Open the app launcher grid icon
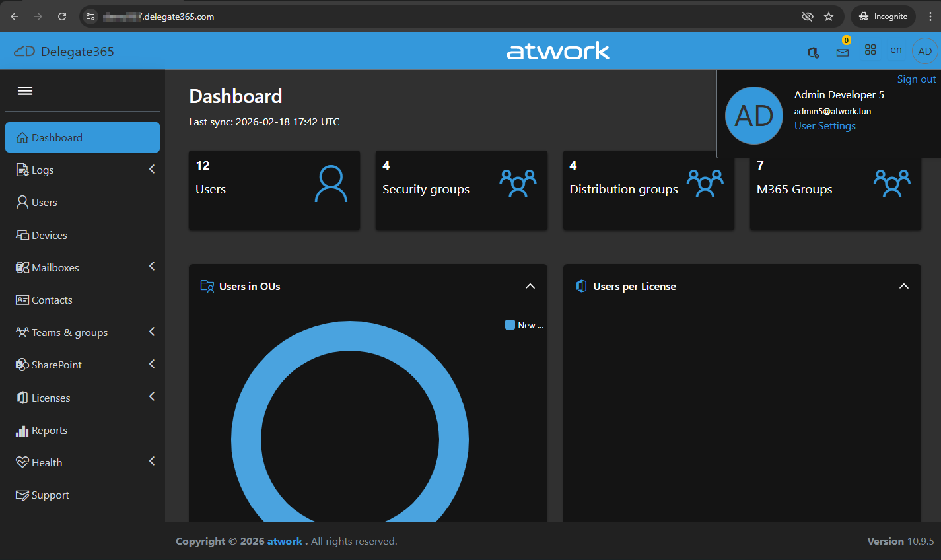 click(870, 50)
